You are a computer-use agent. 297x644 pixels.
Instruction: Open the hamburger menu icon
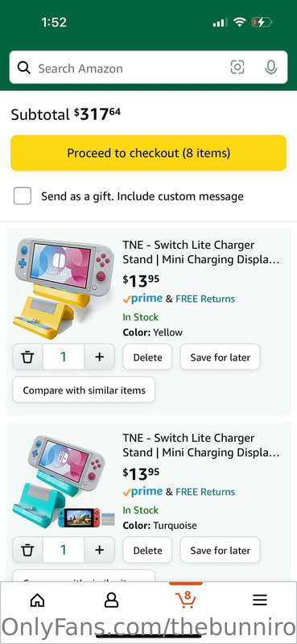click(260, 601)
